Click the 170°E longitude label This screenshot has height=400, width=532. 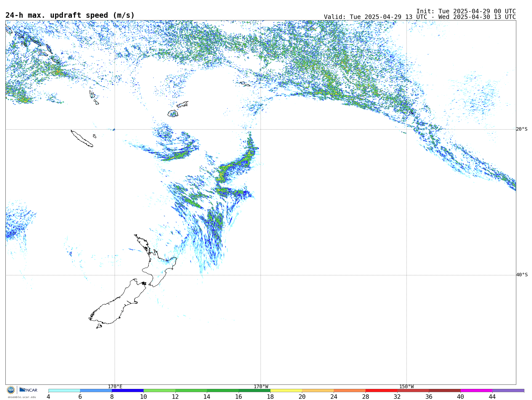click(x=115, y=387)
